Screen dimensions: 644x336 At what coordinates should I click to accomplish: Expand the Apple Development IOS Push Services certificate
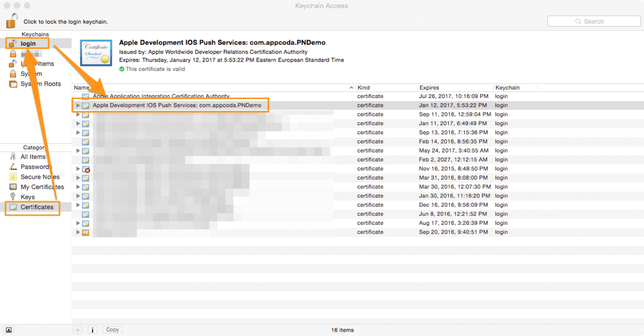coord(78,105)
